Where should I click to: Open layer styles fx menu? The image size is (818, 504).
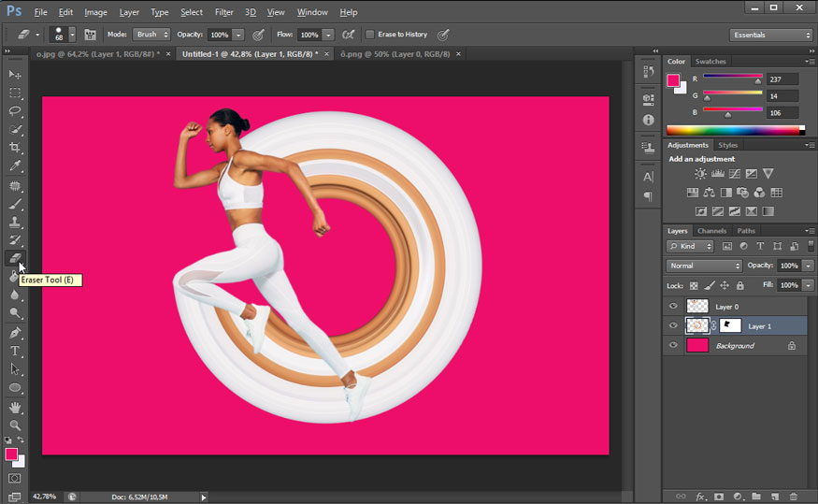[700, 497]
